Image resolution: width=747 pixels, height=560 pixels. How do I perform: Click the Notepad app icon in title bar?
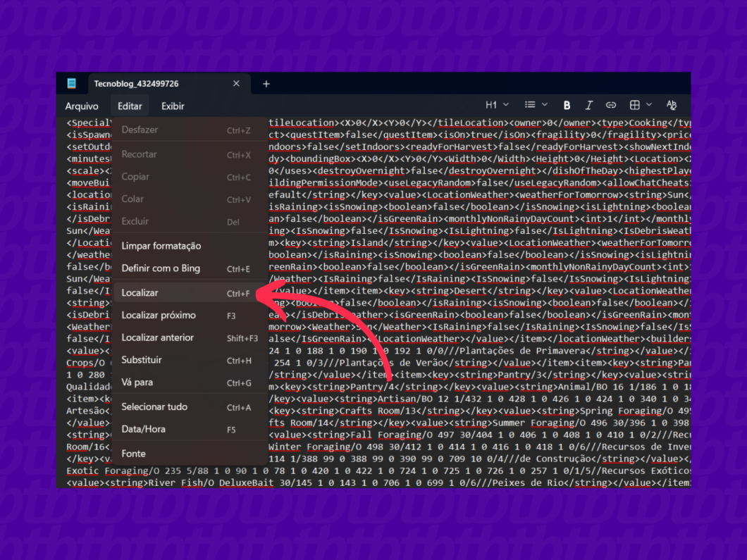point(71,83)
